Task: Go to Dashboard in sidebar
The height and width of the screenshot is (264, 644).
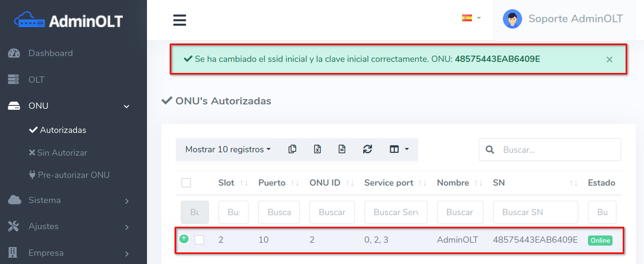Action: 50,53
